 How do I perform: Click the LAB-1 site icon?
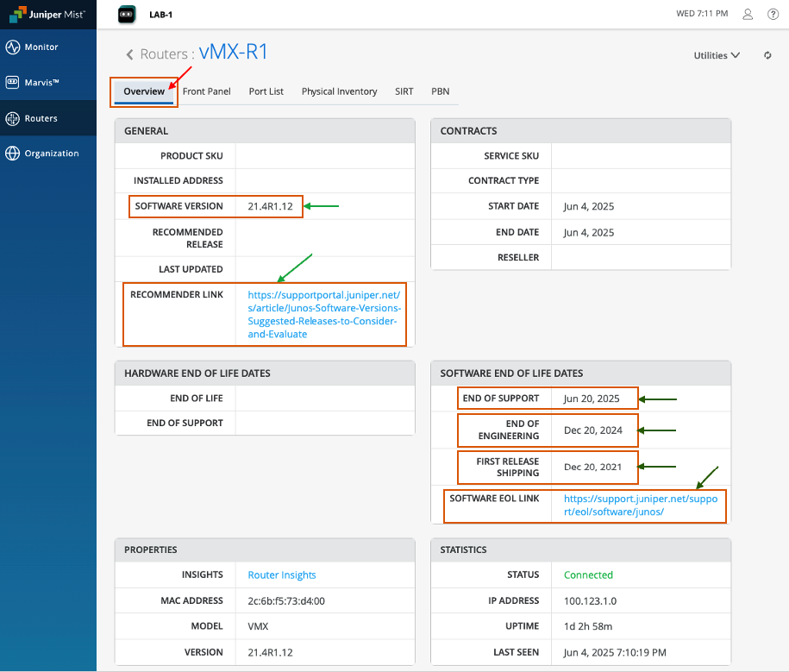click(128, 14)
